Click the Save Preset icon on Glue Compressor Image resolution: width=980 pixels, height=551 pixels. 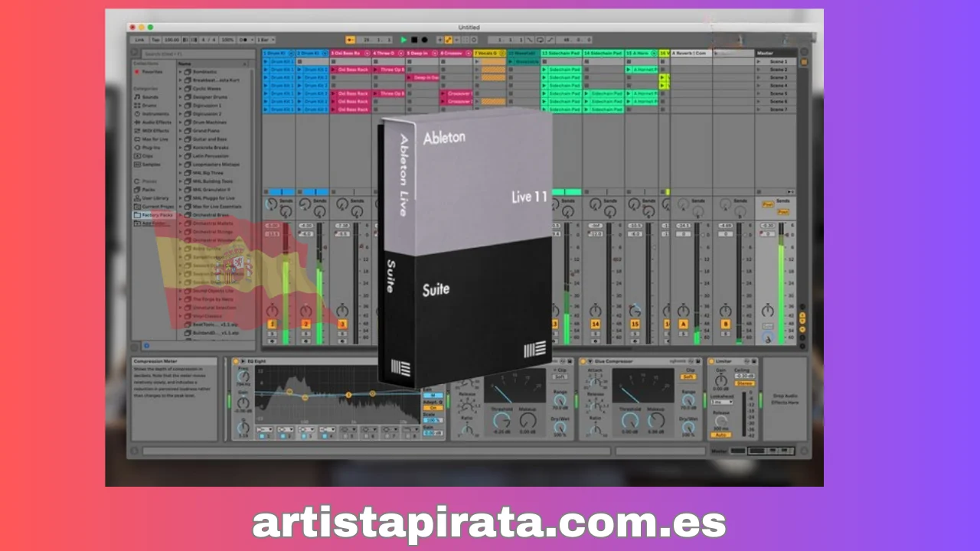coord(698,361)
